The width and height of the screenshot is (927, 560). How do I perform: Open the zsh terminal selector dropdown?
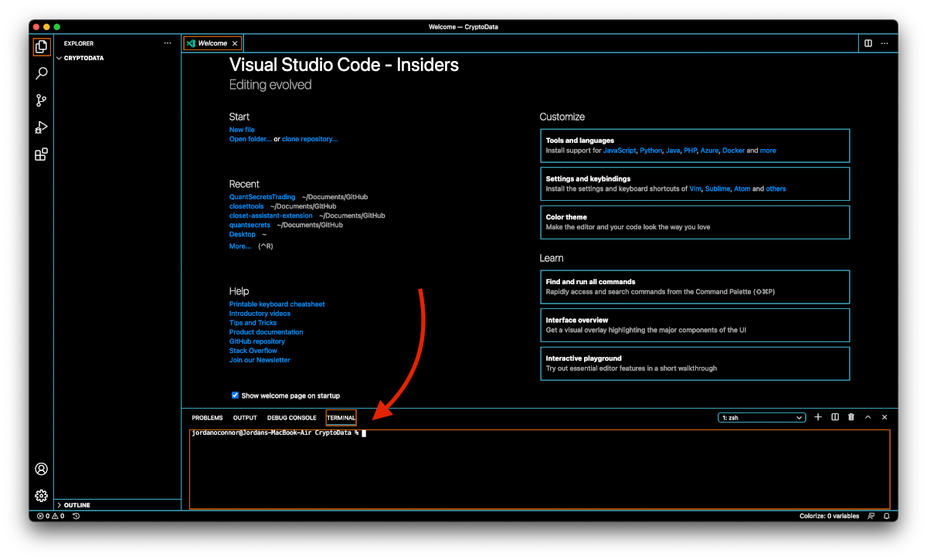tap(762, 418)
